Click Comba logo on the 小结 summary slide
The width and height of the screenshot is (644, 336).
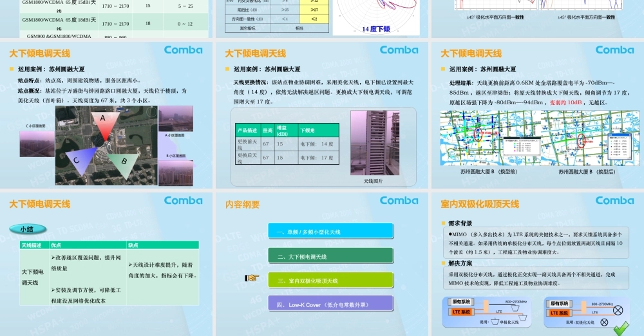coord(183,200)
